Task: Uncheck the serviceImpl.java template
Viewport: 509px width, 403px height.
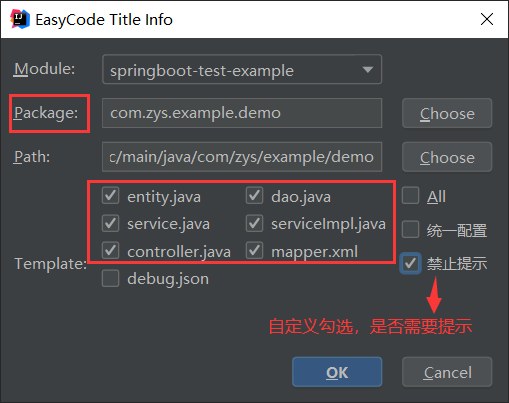Action: (x=254, y=223)
